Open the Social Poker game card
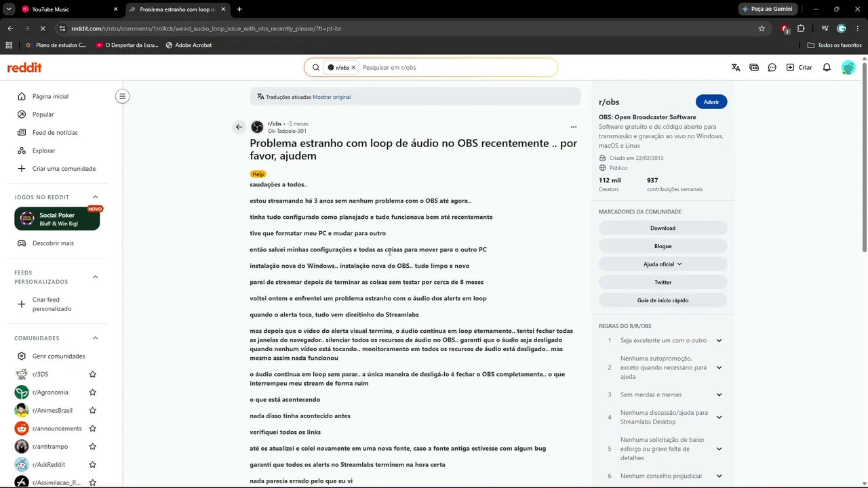The height and width of the screenshot is (488, 868). (57, 219)
